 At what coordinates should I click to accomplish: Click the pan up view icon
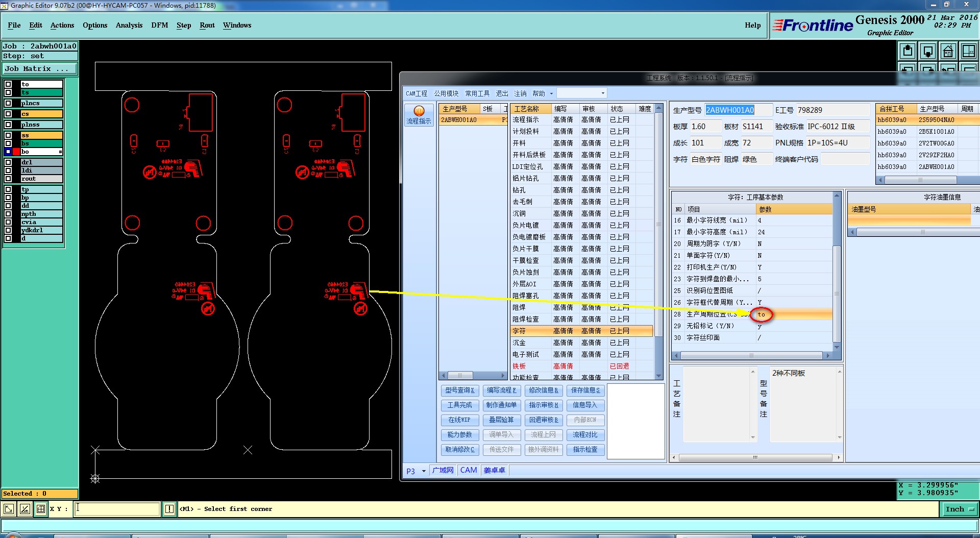pos(908,51)
